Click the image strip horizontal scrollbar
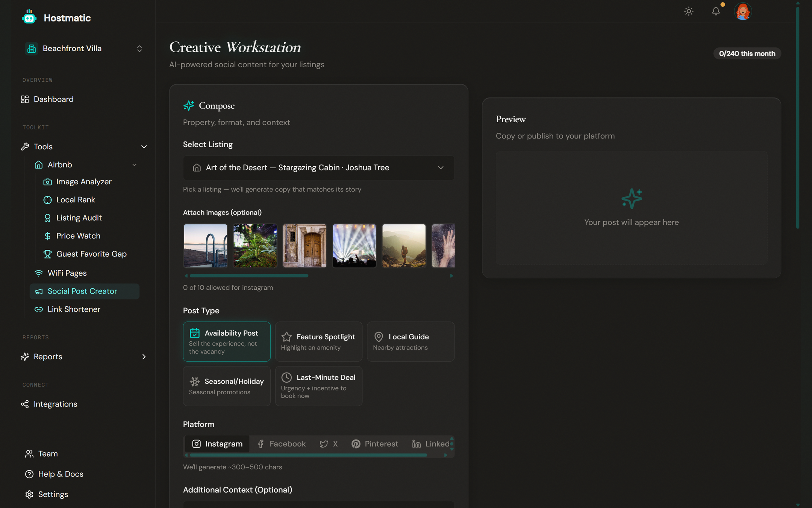Image resolution: width=812 pixels, height=508 pixels. click(249, 276)
